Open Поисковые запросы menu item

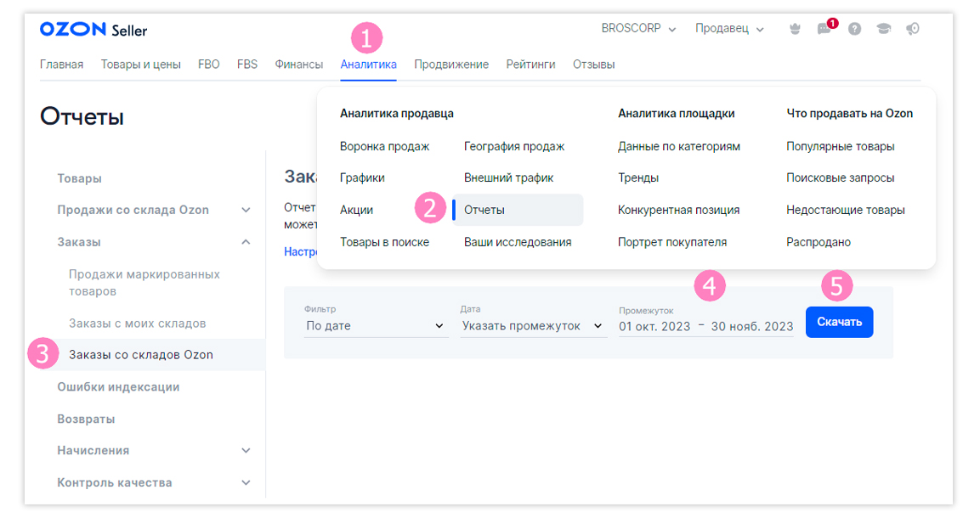coord(840,177)
